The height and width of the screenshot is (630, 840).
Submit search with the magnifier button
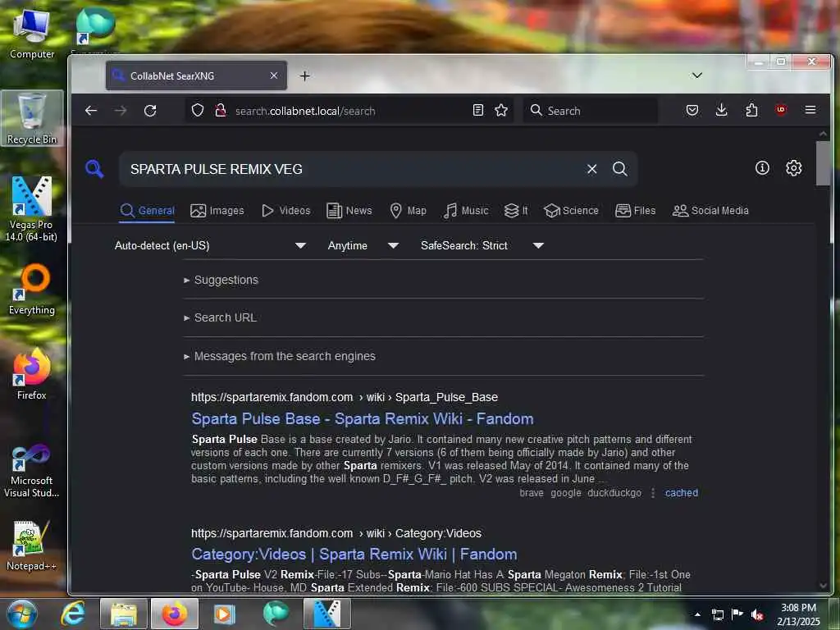point(620,169)
